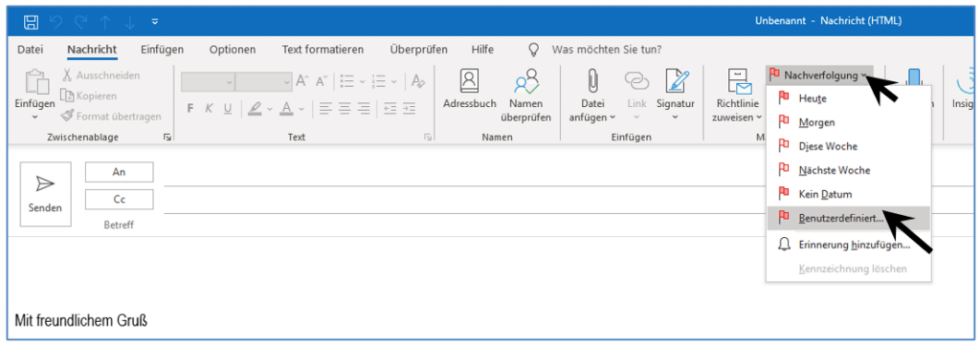The image size is (980, 345).
Task: Click the Was möchten Sie tun search box
Action: click(606, 50)
